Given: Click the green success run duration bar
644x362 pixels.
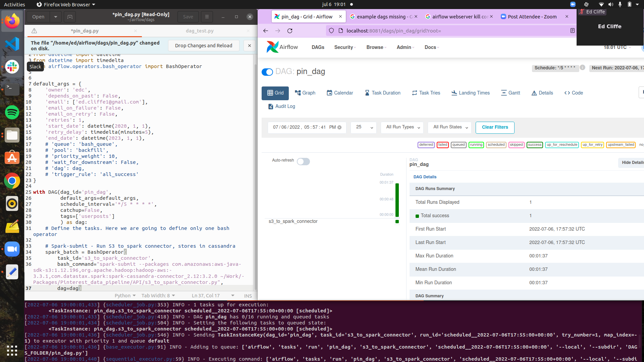Looking at the screenshot, I should point(397,200).
